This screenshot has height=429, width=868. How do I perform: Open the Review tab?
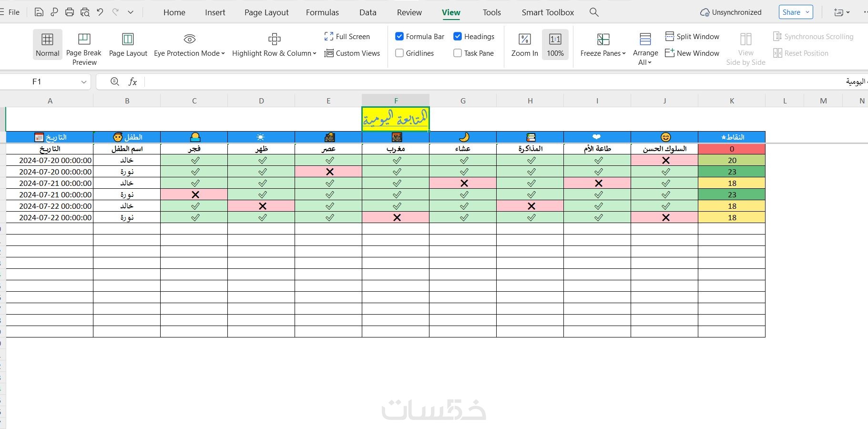[x=409, y=12]
